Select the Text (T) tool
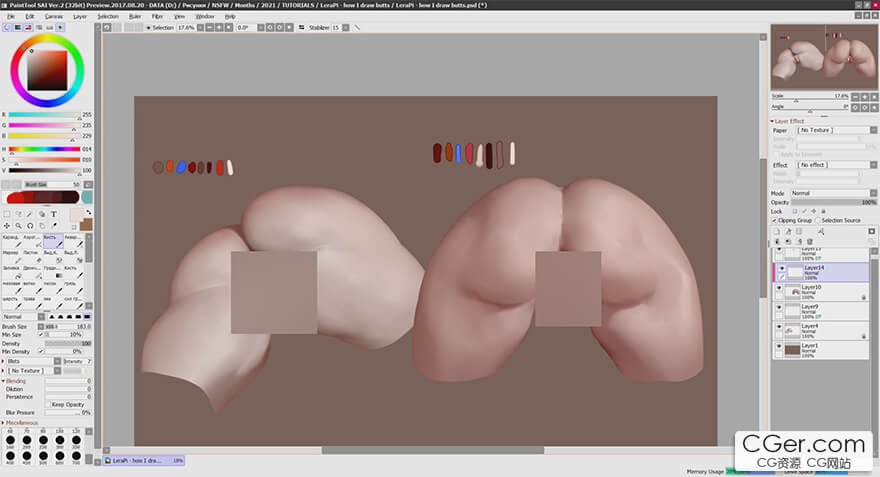Viewport: 880px width, 477px height. [x=54, y=214]
